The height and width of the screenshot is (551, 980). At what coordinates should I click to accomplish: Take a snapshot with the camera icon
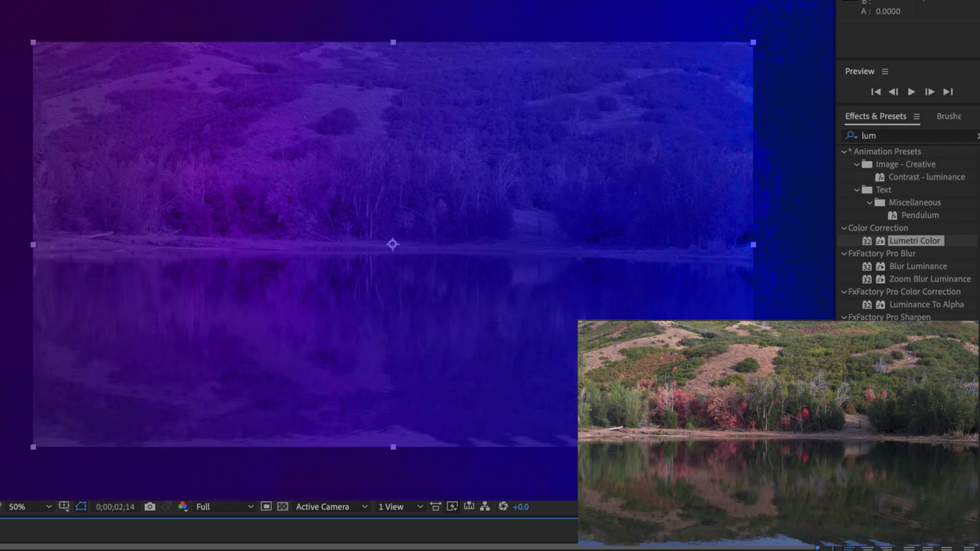(150, 507)
